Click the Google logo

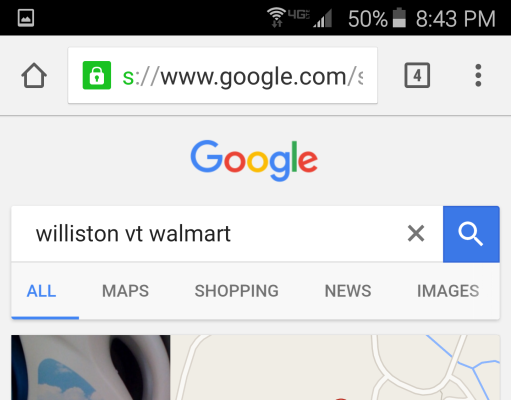(254, 160)
